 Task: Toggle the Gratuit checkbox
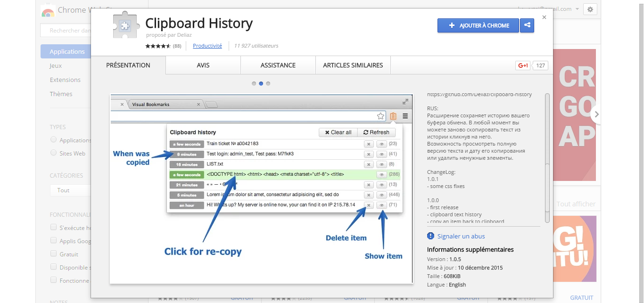53,254
